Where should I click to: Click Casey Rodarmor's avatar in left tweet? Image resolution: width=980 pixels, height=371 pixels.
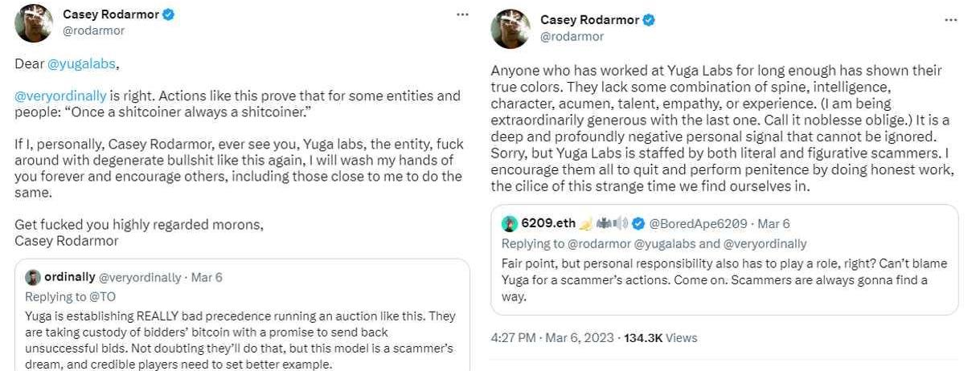34,22
